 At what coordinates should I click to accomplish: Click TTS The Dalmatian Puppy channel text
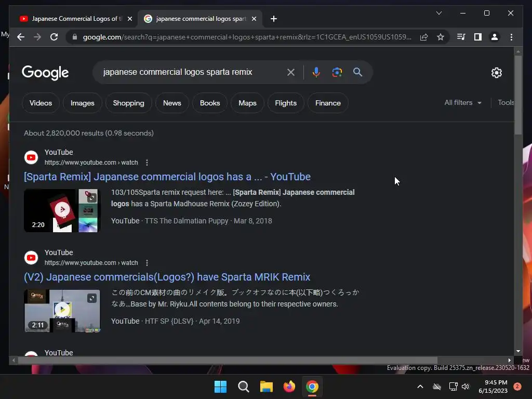187,221
